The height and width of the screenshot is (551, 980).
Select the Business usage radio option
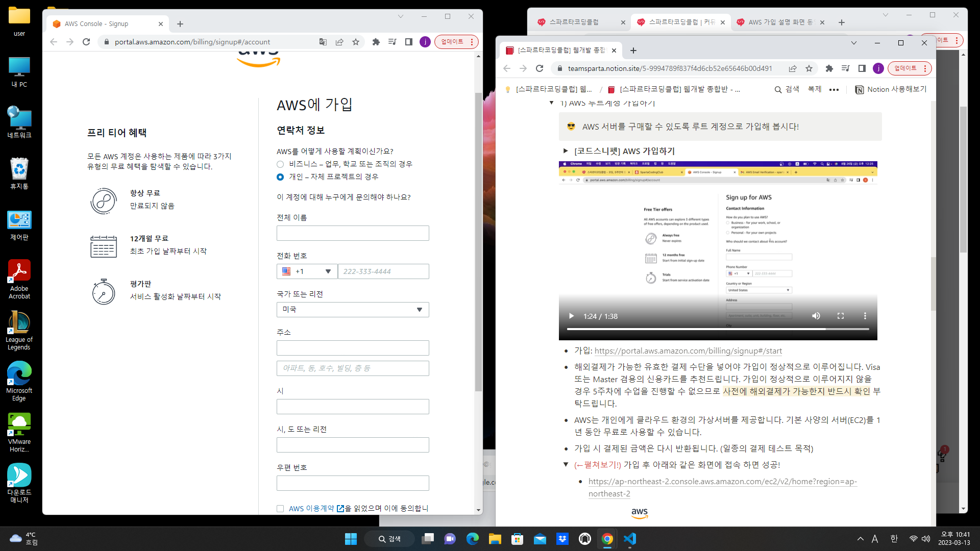280,164
